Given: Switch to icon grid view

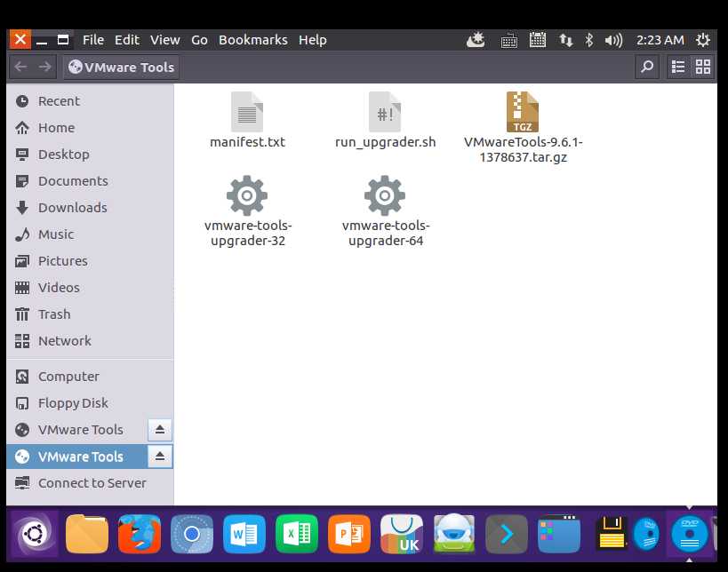Looking at the screenshot, I should click(x=703, y=67).
